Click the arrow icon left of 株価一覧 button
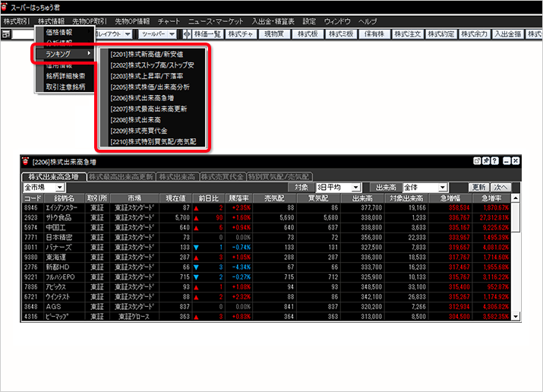 point(188,34)
